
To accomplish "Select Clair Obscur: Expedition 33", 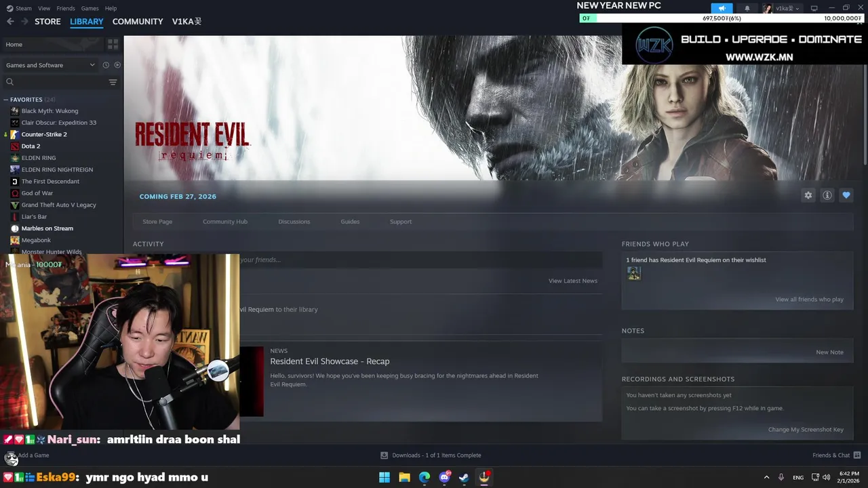I will [x=59, y=123].
